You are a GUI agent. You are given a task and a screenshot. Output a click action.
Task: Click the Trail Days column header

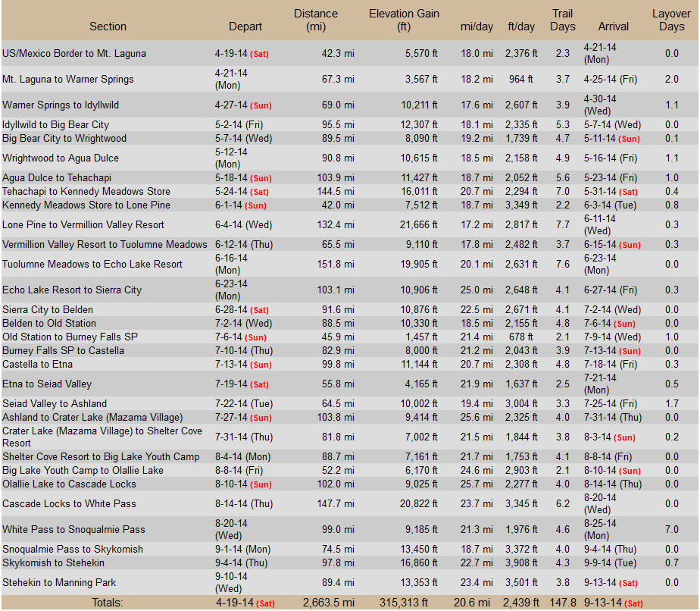(x=562, y=20)
